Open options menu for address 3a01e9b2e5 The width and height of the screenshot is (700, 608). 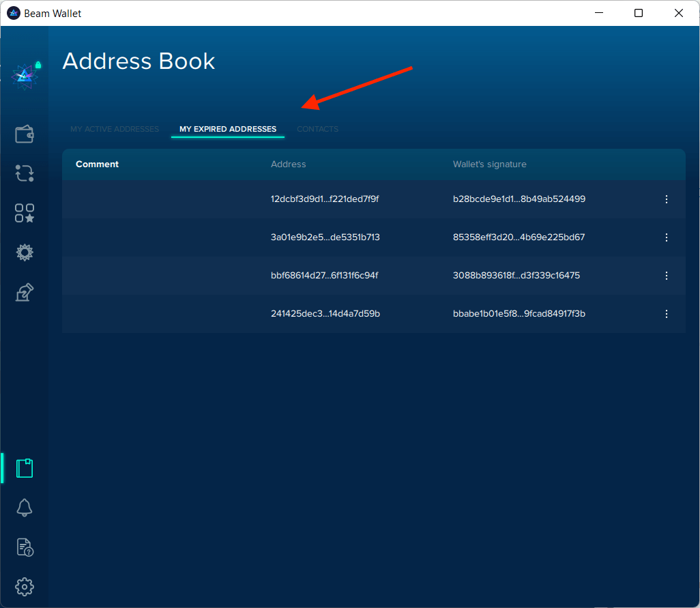[667, 237]
